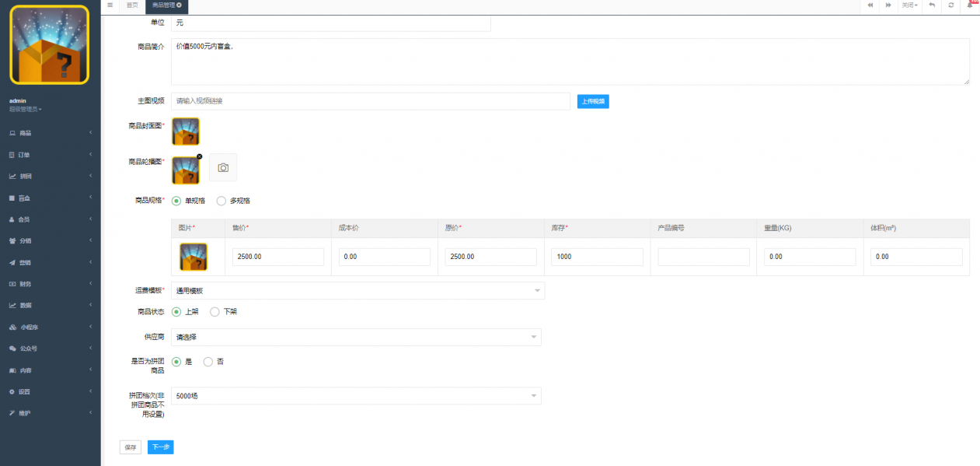Switch to the 首页 tab
Image resolution: width=980 pixels, height=466 pixels.
(x=132, y=5)
